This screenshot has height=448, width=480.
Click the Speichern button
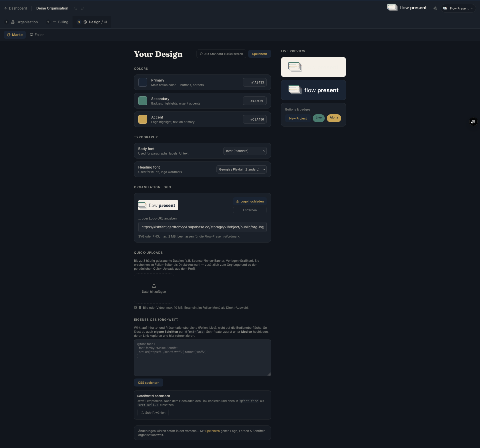pyautogui.click(x=259, y=54)
